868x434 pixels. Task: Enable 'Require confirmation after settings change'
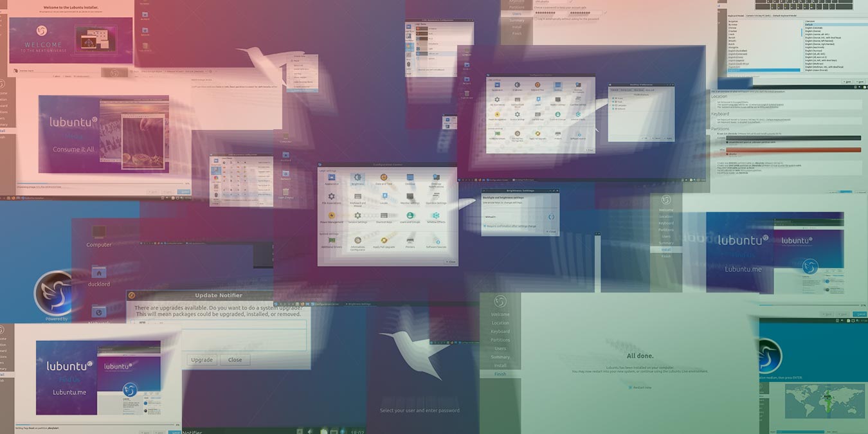point(485,226)
